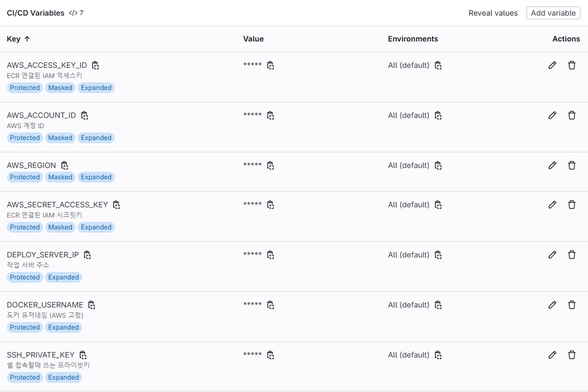Viewport: 588px width, 392px height.
Task: Copy the DEPLOY_SERVER_IP environment scope
Action: coord(438,255)
